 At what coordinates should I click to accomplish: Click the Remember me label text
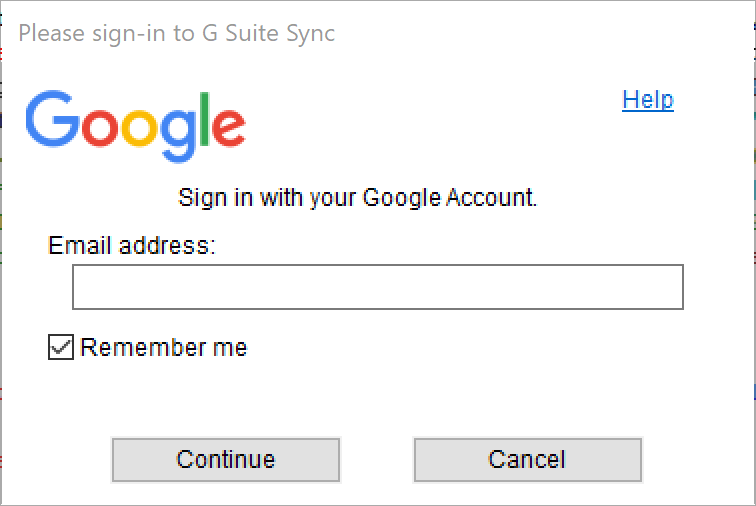point(163,347)
